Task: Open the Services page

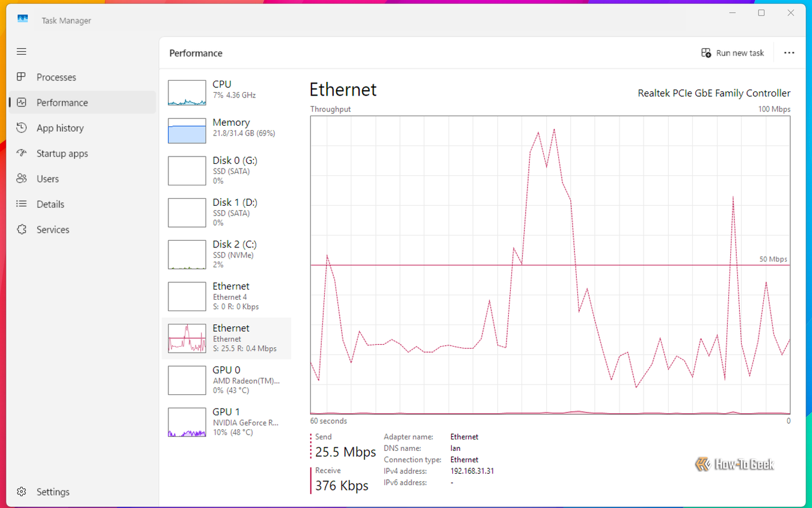Action: [52, 229]
